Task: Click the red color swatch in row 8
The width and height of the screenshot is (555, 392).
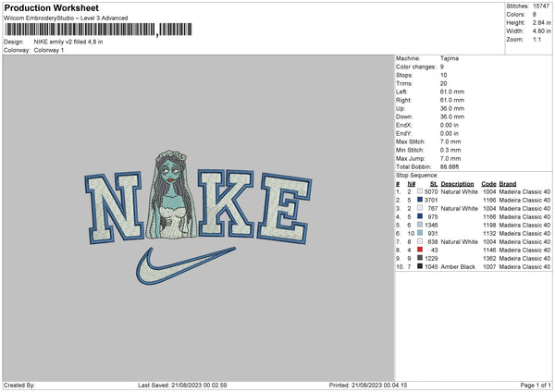Action: 420,250
